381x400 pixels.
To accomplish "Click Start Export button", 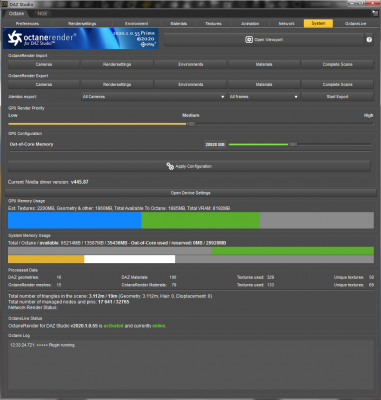I will [x=337, y=97].
